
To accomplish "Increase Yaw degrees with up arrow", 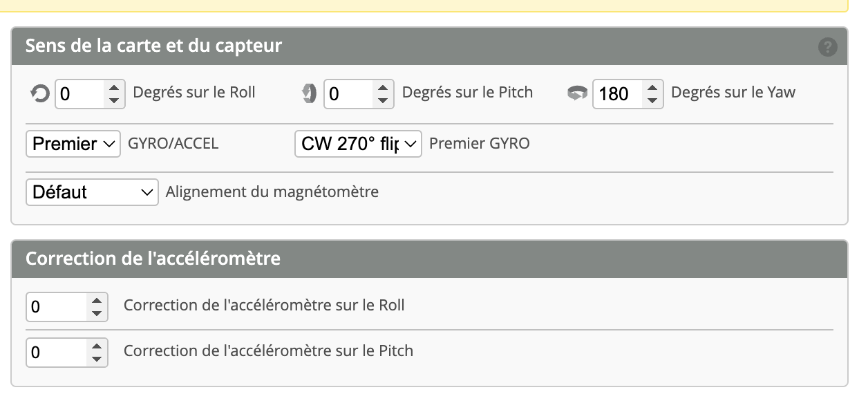I will pos(652,87).
